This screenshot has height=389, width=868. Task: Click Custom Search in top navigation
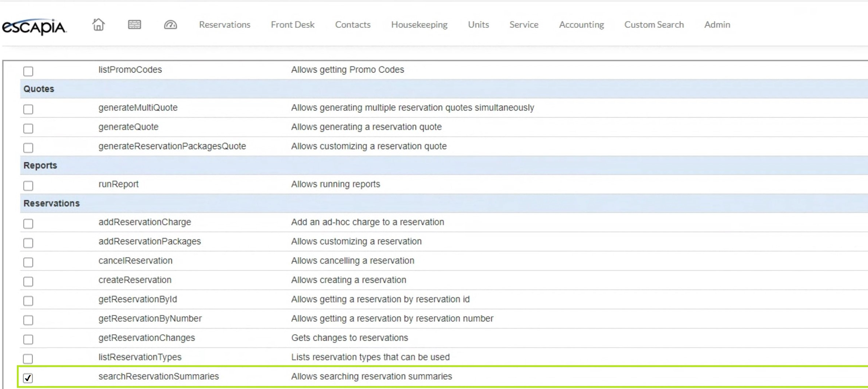click(x=653, y=25)
